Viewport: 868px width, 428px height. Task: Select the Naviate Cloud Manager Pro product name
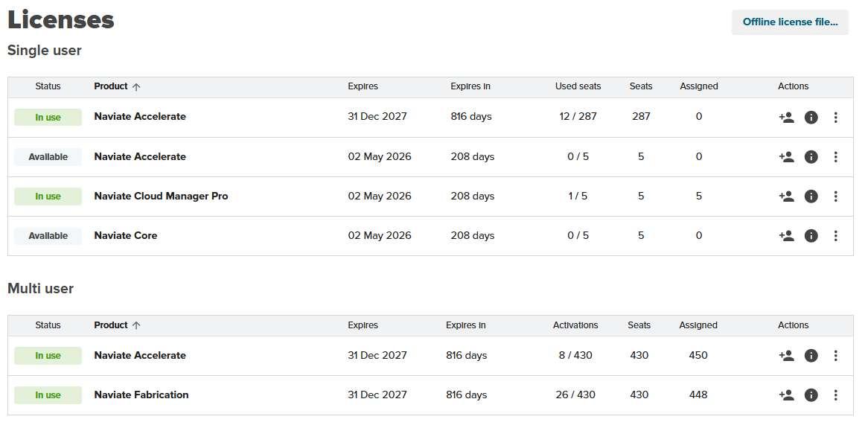[x=161, y=197]
